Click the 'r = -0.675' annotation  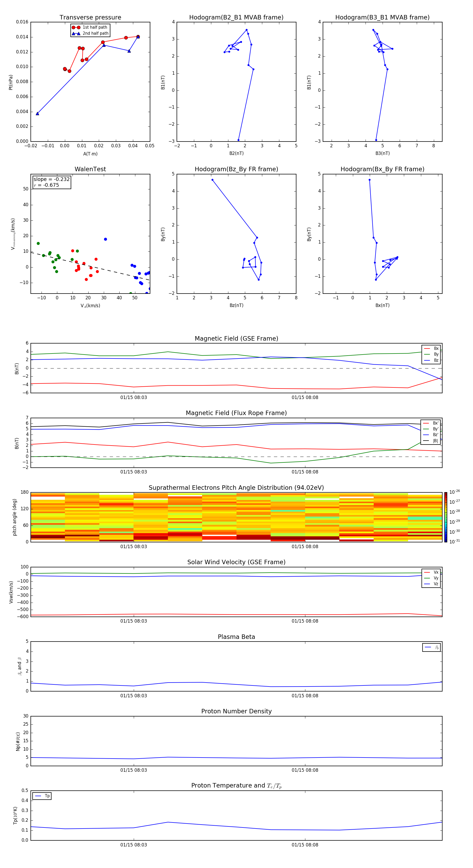click(47, 185)
